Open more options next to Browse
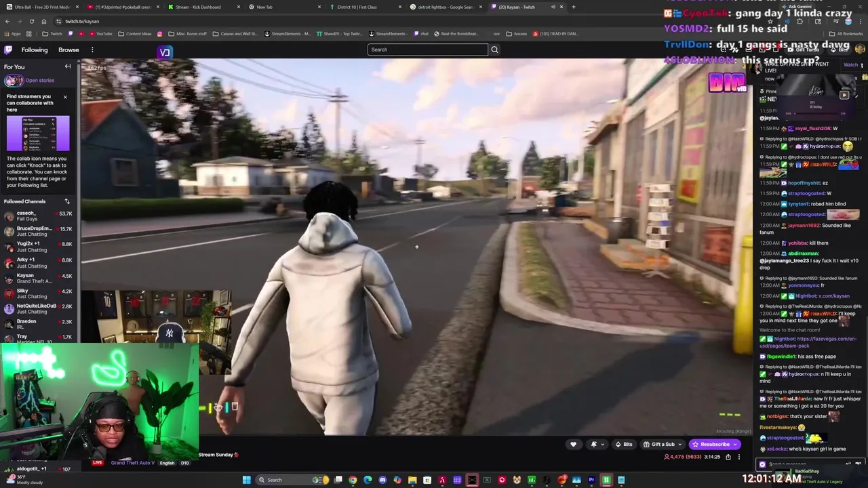The width and height of the screenshot is (868, 488). point(92,49)
